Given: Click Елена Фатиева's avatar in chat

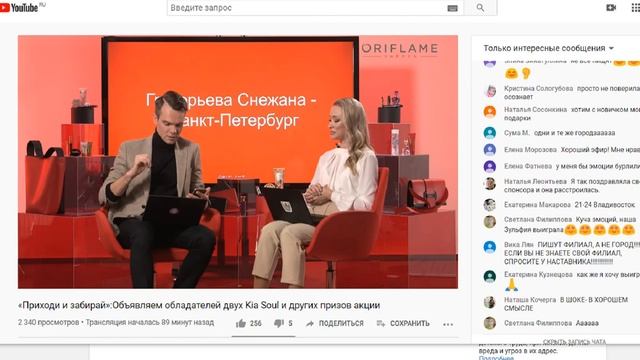Looking at the screenshot, I should (x=489, y=167).
